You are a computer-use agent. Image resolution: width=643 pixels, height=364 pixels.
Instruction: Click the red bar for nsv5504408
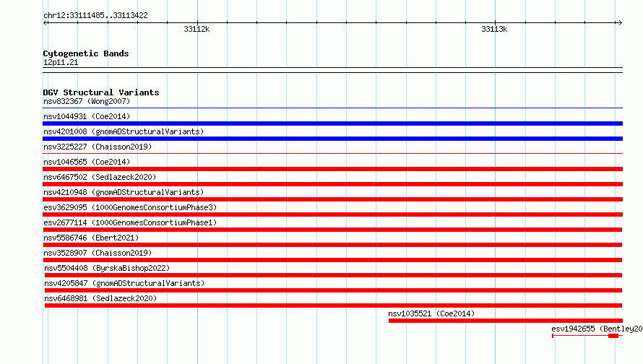(x=333, y=275)
